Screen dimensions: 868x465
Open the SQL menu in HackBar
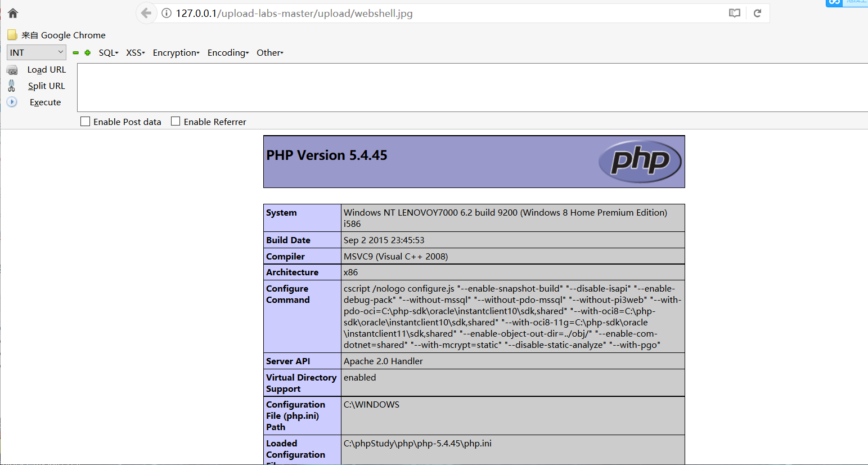pyautogui.click(x=109, y=53)
